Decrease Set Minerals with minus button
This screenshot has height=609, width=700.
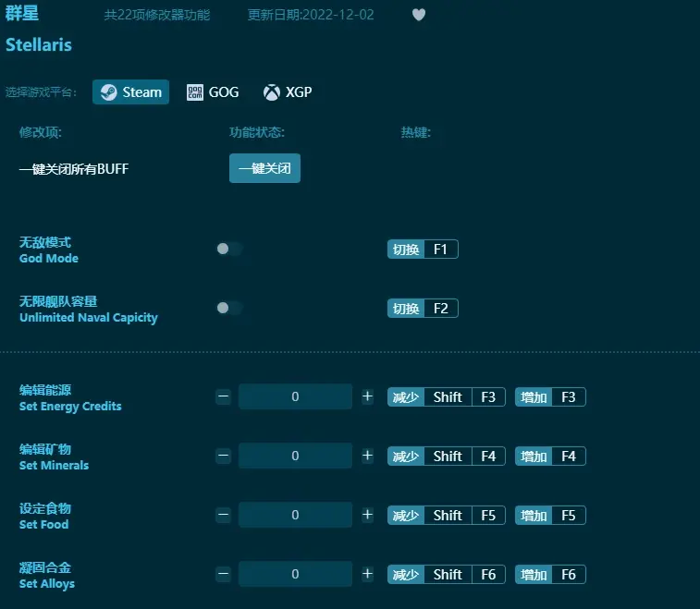click(223, 456)
